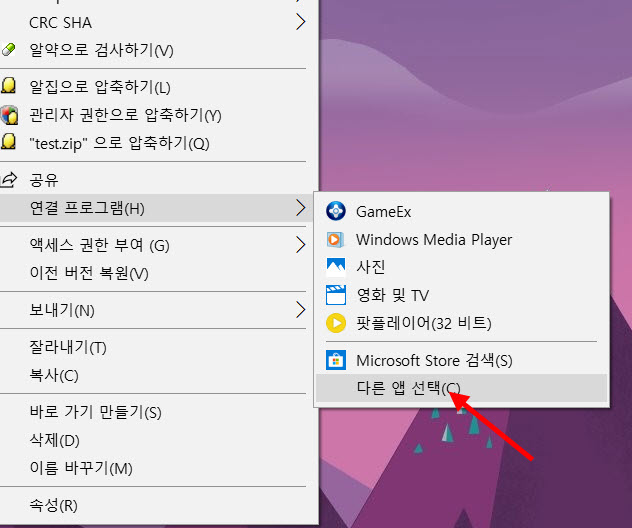The width and height of the screenshot is (632, 528).
Task: Open with Windows Media Player
Action: coord(462,239)
